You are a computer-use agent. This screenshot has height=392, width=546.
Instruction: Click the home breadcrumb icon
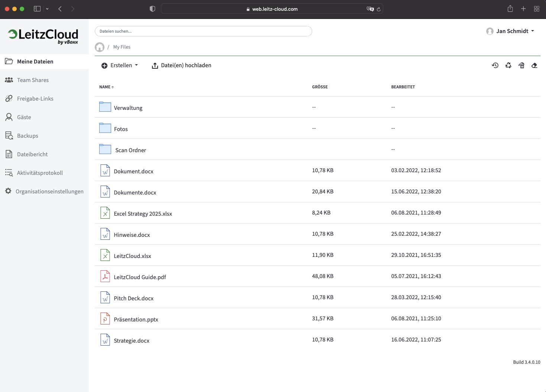[x=100, y=47]
